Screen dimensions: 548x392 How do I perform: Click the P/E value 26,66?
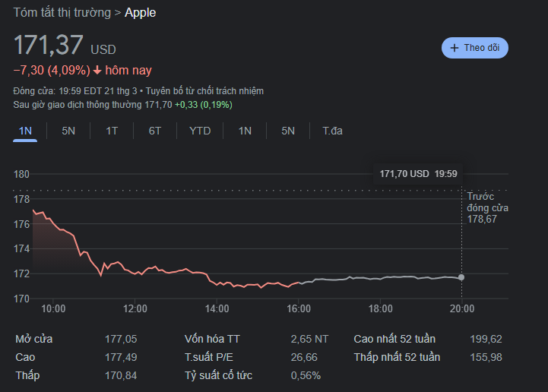pyautogui.click(x=304, y=357)
